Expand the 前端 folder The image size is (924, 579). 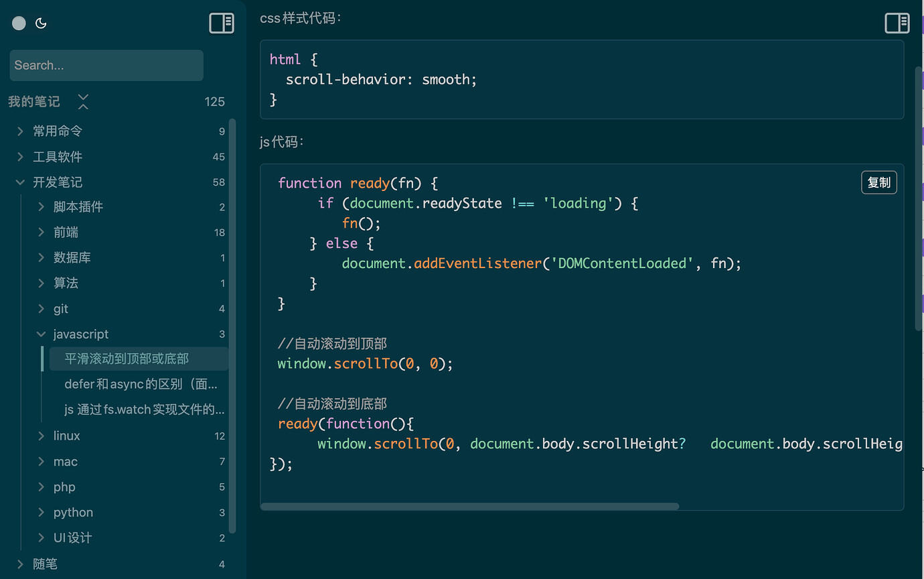coord(42,233)
